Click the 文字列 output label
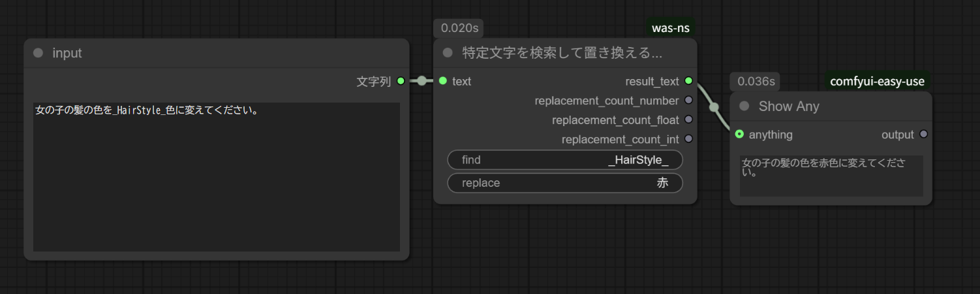This screenshot has width=980, height=294. click(x=374, y=82)
